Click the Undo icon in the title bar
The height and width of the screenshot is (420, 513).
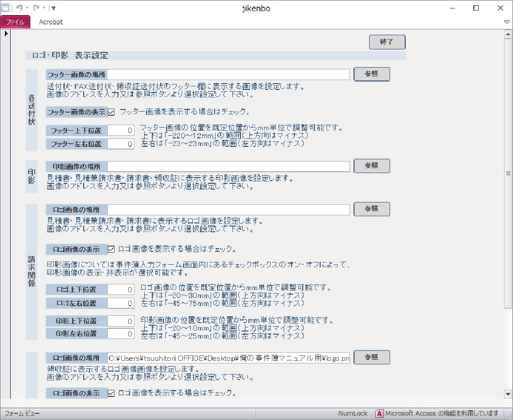(19, 8)
